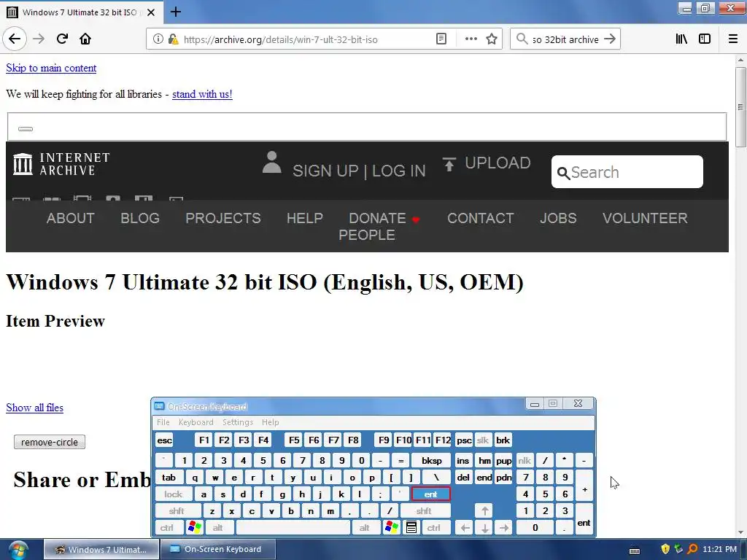This screenshot has height=560, width=747.
Task: Open the Library icon in Firefox toolbar
Action: [x=681, y=39]
